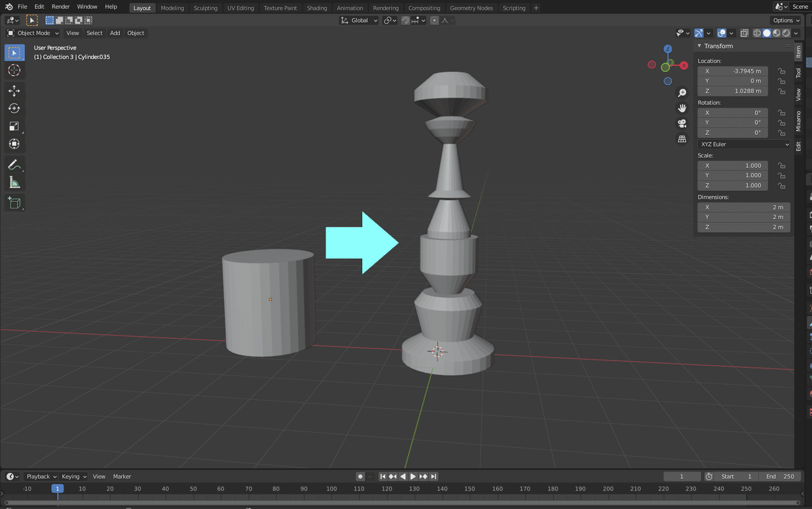The width and height of the screenshot is (812, 509).
Task: Set selection mode to invert
Action: 78,20
